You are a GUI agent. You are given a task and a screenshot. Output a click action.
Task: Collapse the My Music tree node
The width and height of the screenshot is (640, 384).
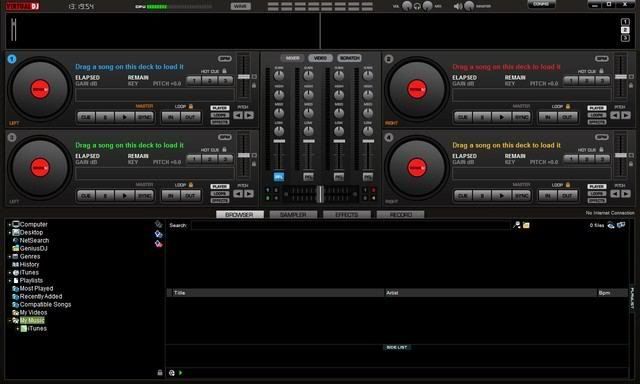tap(9, 321)
